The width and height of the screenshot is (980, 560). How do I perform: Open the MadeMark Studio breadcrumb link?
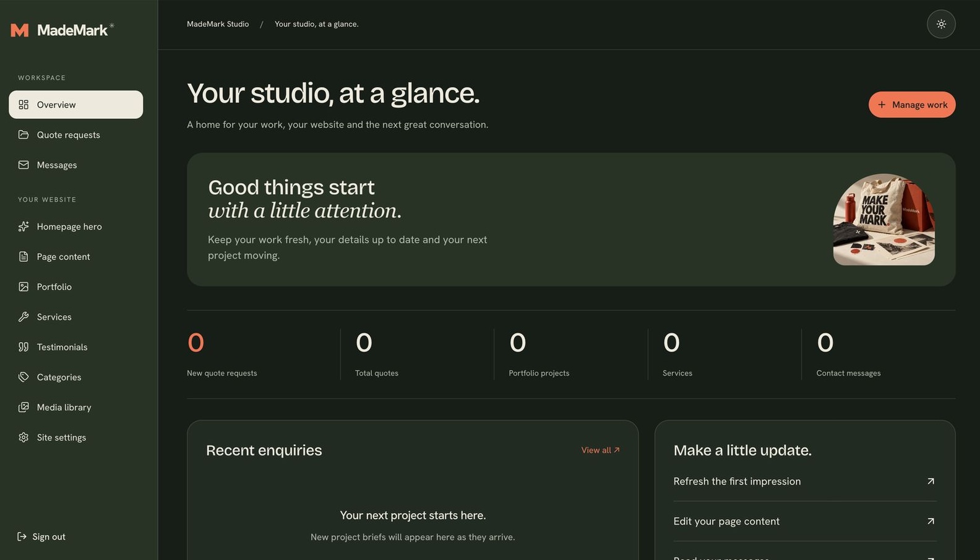coord(218,24)
